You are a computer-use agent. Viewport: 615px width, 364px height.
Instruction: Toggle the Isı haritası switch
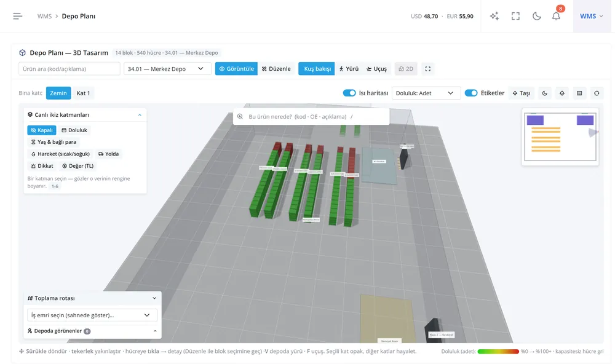(x=349, y=93)
